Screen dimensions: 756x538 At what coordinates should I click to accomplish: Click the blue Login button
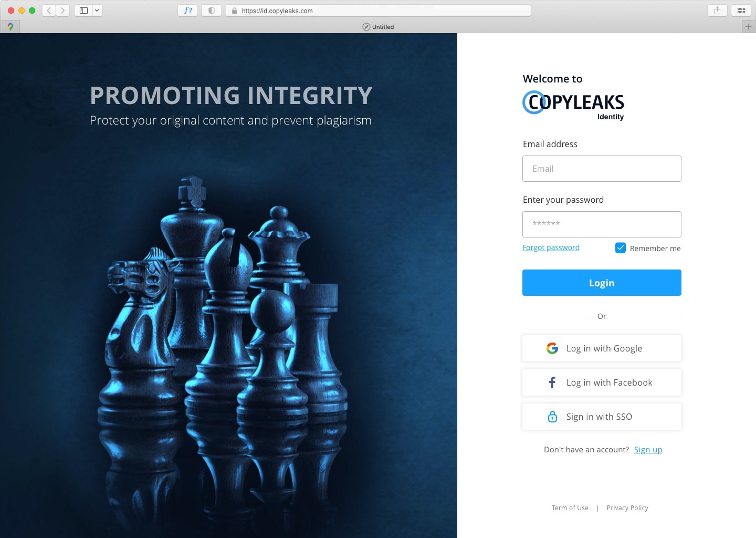tap(602, 283)
